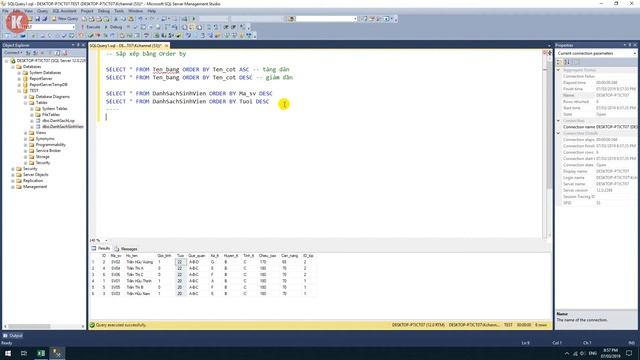Select the Server Objects folder

point(36,175)
